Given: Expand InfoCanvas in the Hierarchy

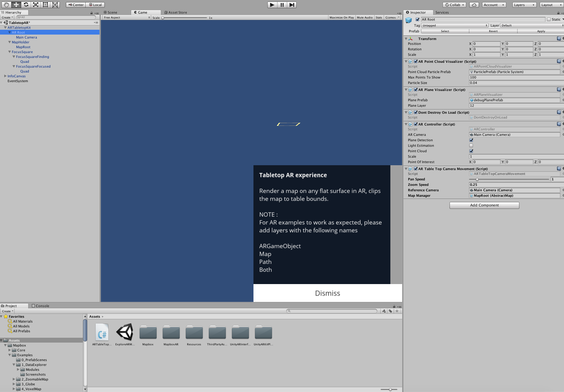Looking at the screenshot, I should click(x=5, y=76).
